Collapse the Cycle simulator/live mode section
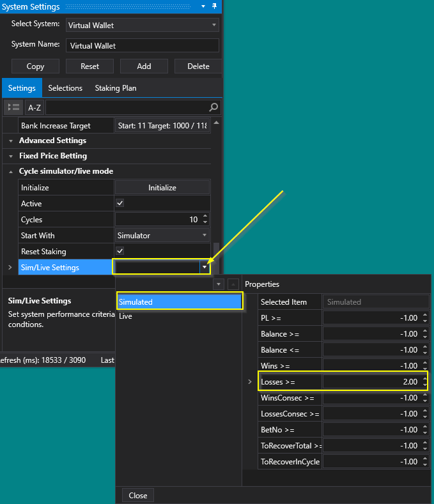Image resolution: width=434 pixels, height=504 pixels. (11, 172)
